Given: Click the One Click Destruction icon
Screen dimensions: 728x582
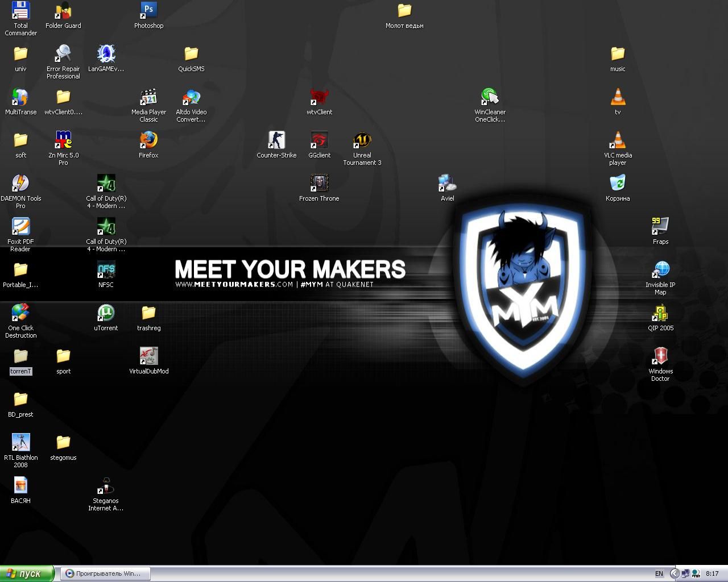Looking at the screenshot, I should point(20,313).
